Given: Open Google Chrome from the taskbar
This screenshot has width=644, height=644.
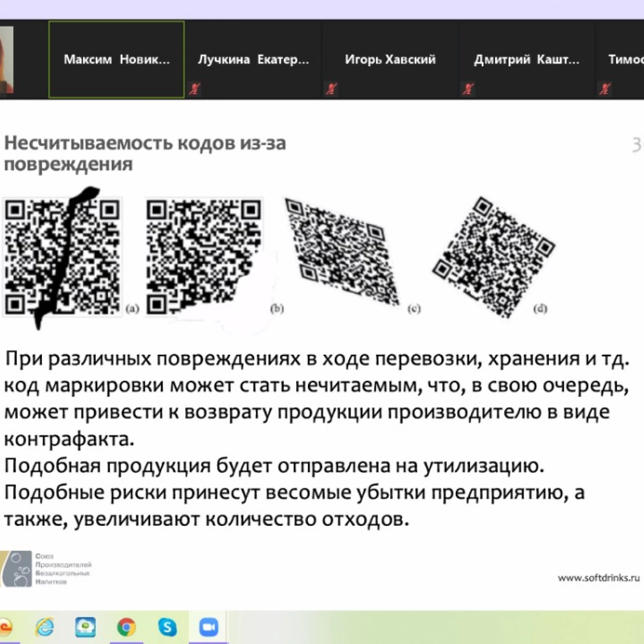Looking at the screenshot, I should tap(126, 627).
